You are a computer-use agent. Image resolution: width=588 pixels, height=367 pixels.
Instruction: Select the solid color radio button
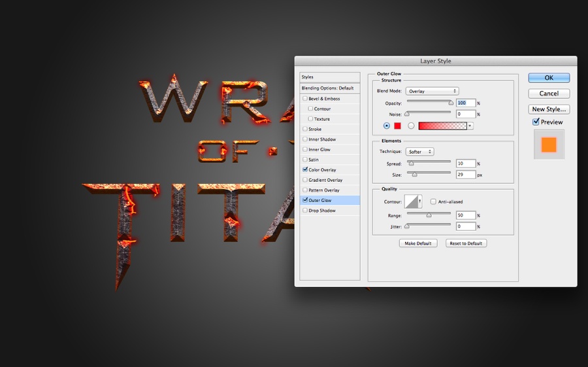pos(387,126)
